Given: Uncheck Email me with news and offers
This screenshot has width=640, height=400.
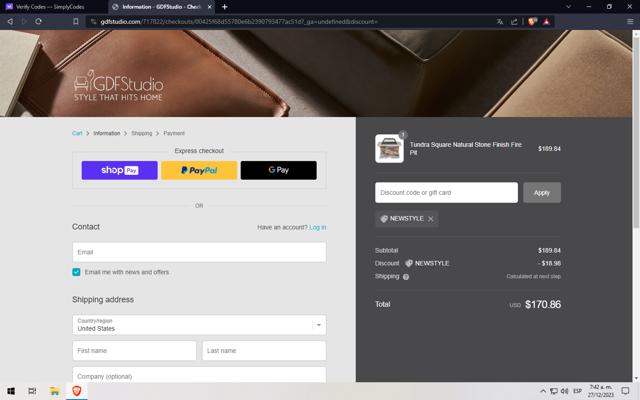Looking at the screenshot, I should coord(76,272).
